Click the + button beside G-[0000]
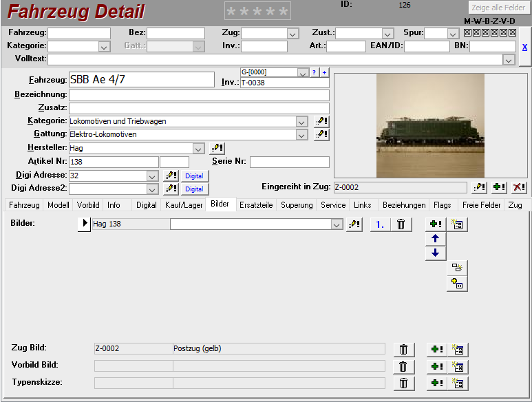The image size is (532, 402). click(324, 72)
